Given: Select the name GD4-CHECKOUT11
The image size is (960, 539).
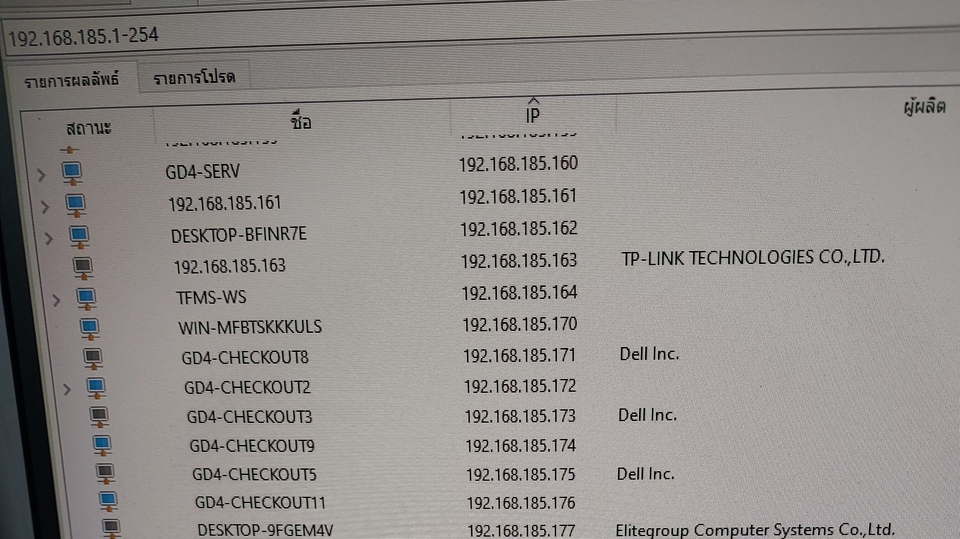Looking at the screenshot, I should [x=260, y=502].
